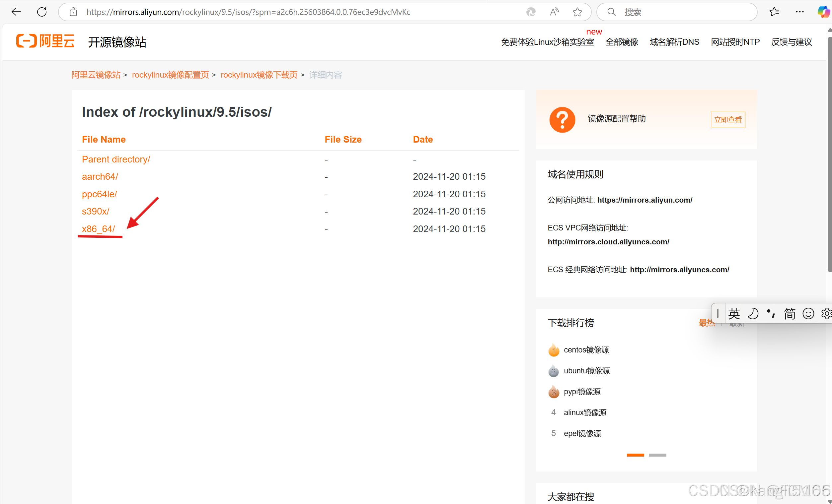This screenshot has height=504, width=832.
Task: Select the second carousel page indicator
Action: point(657,455)
